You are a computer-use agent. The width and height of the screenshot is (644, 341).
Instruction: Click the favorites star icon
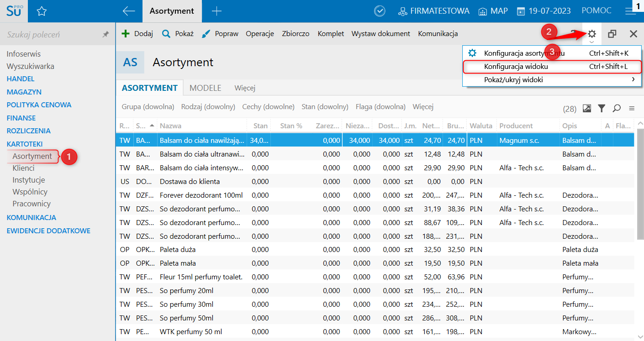coord(42,11)
